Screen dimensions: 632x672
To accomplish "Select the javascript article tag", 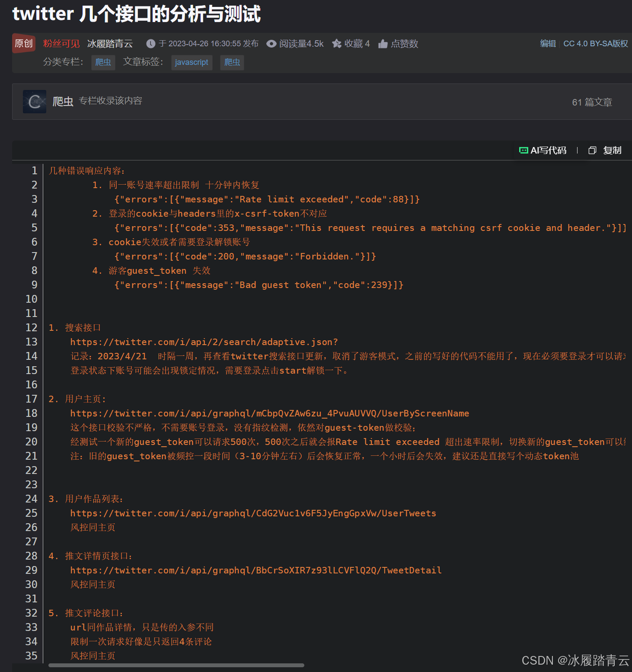I will click(192, 62).
